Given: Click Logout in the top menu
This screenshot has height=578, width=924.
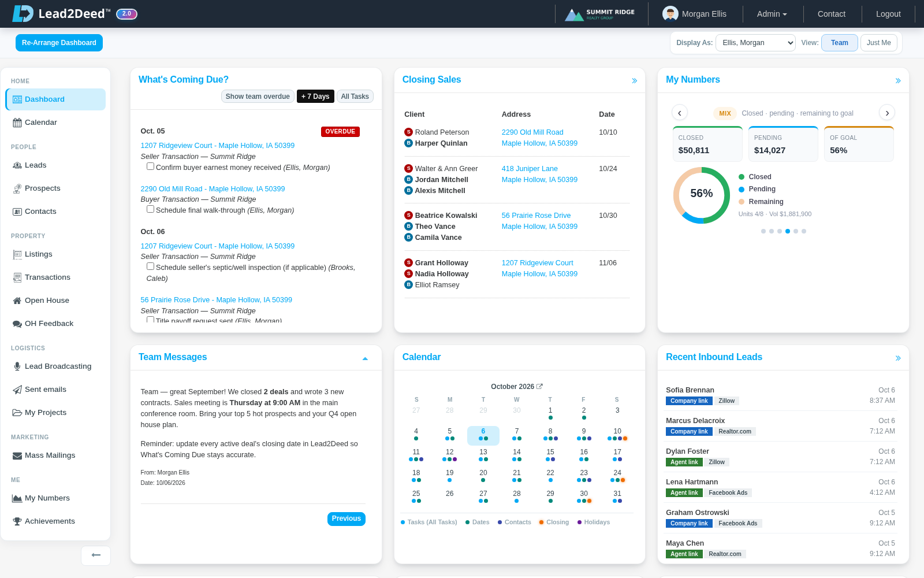Looking at the screenshot, I should point(888,14).
